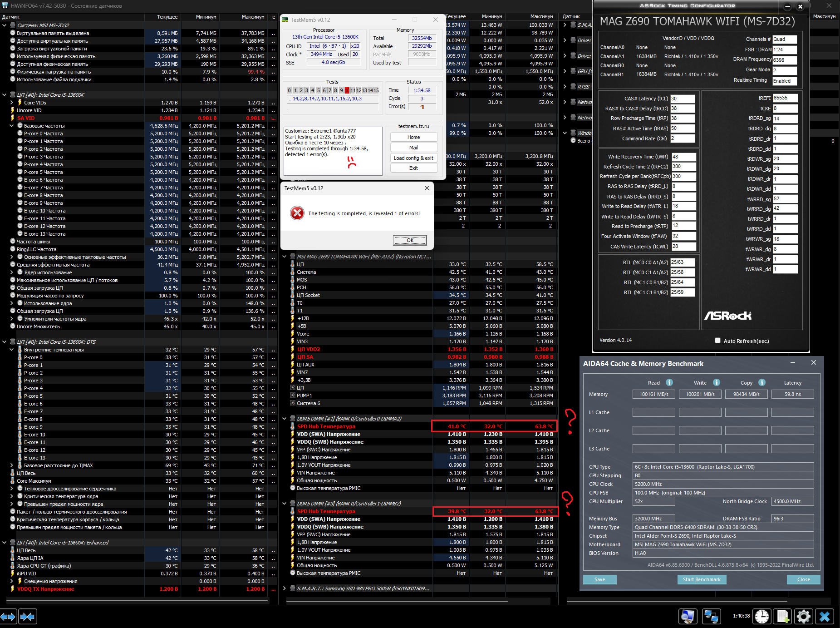Collapse the Базовые частоты subtree

[x=12, y=126]
